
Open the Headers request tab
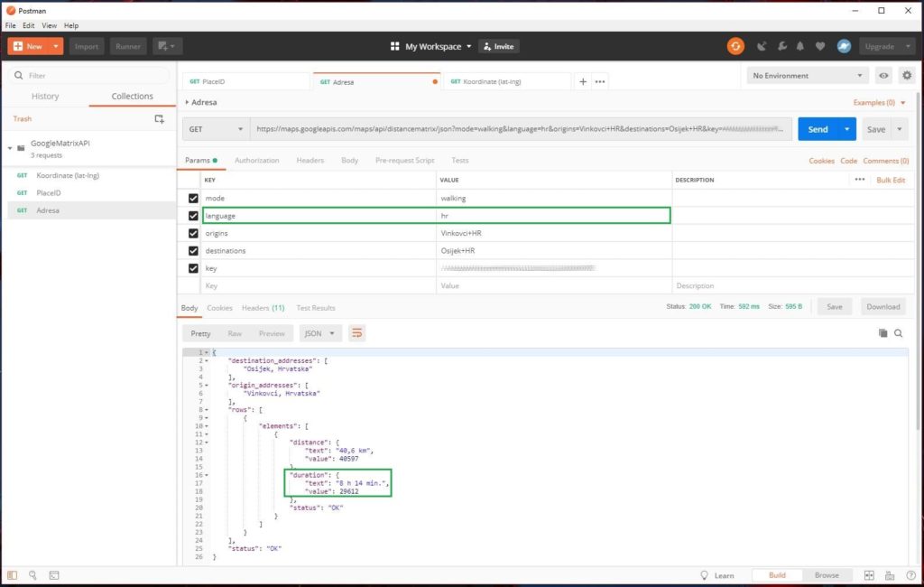(310, 161)
